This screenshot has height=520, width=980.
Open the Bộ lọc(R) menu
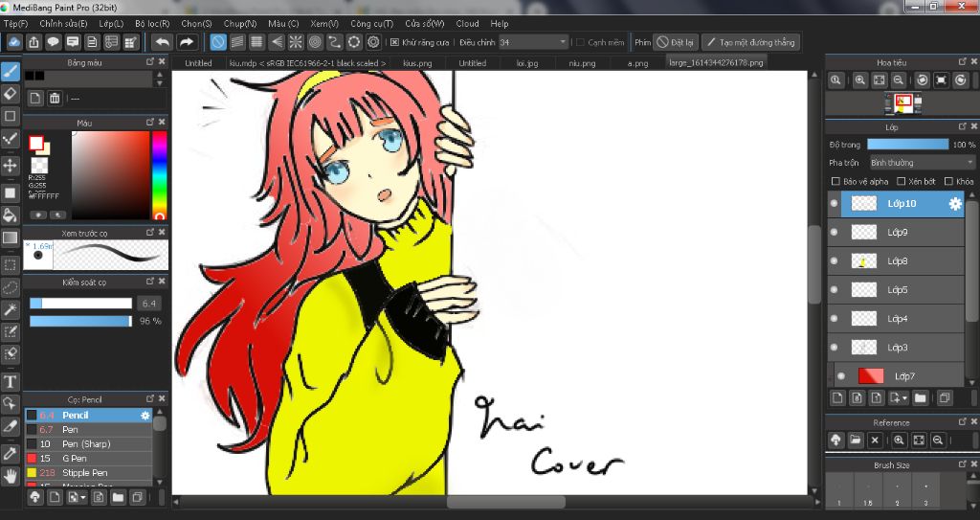point(152,23)
